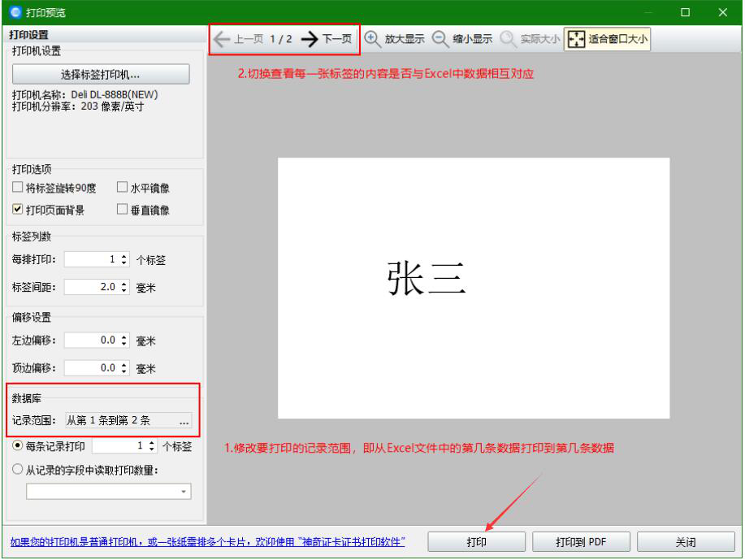
Task: Click the 缩小显示 zoom-out magnifier icon
Action: pos(440,37)
